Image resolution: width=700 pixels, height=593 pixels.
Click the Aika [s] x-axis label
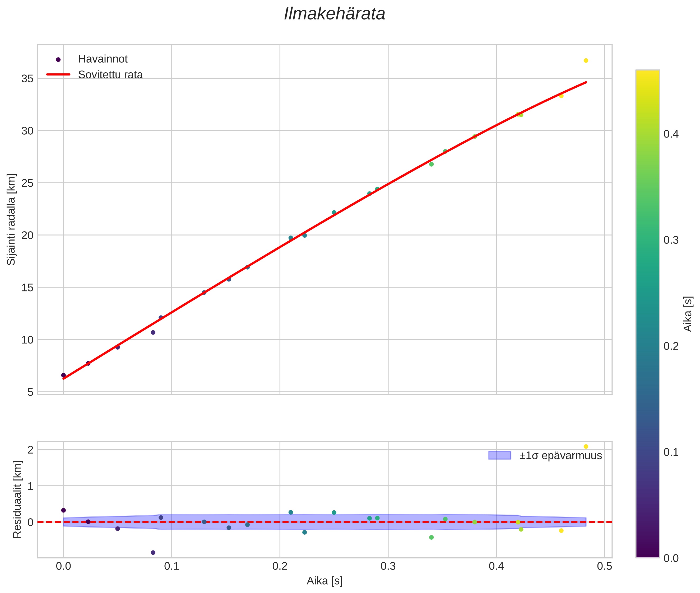coord(324,581)
